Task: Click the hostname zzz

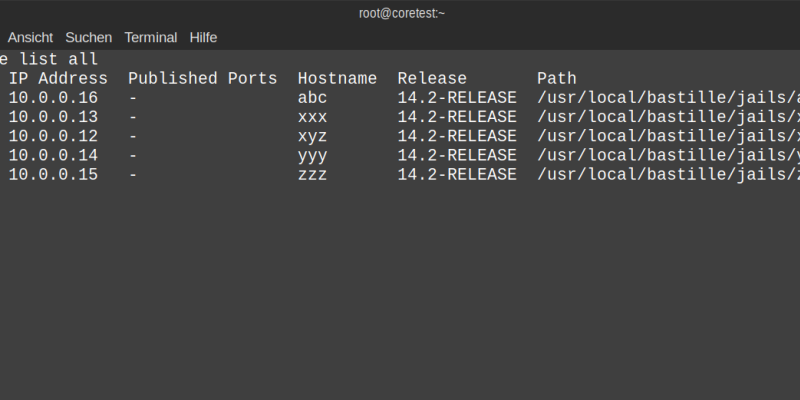Action: point(312,174)
